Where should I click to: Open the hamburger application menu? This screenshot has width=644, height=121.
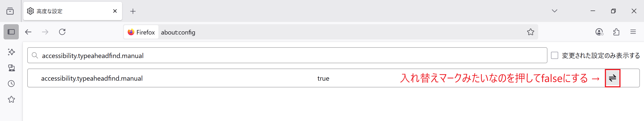click(x=633, y=32)
